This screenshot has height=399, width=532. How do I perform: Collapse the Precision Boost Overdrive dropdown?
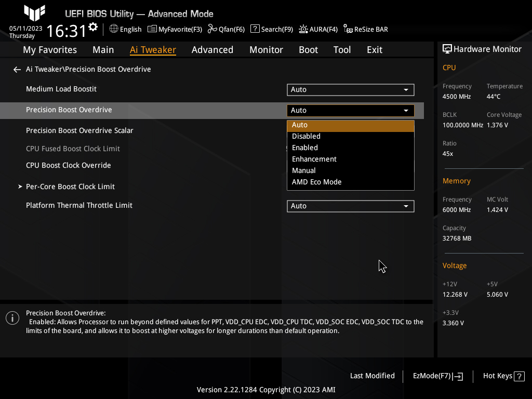point(351,110)
